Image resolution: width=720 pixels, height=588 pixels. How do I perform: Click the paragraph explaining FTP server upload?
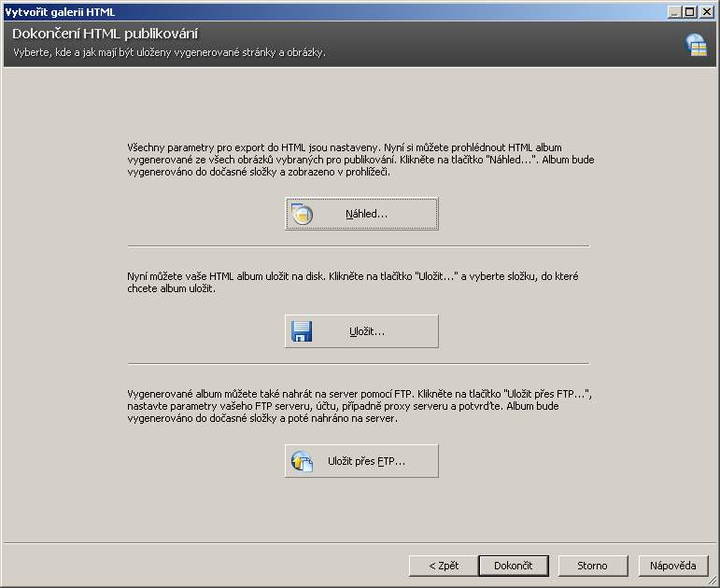(360, 407)
